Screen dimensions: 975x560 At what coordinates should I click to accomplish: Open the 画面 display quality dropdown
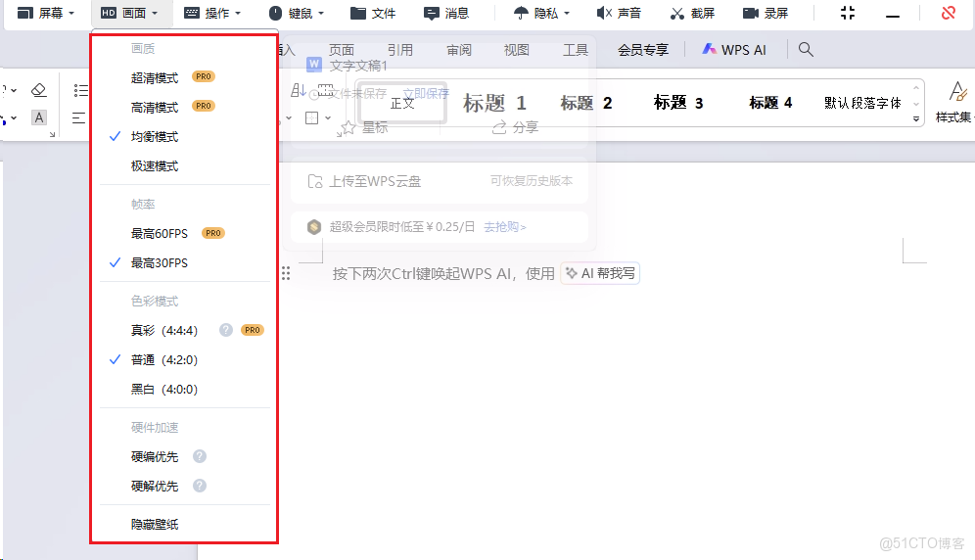click(x=128, y=13)
